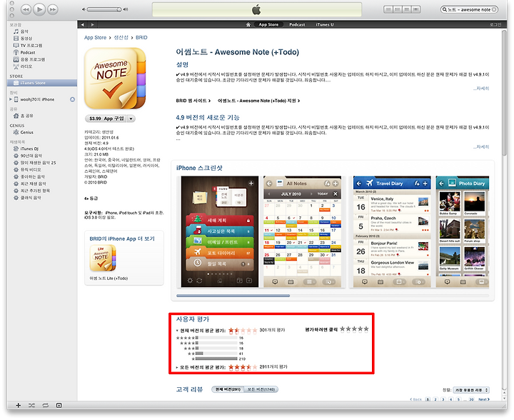This screenshot has height=420, width=514.
Task: Click 생산성 breadcrumb link
Action: pos(121,38)
